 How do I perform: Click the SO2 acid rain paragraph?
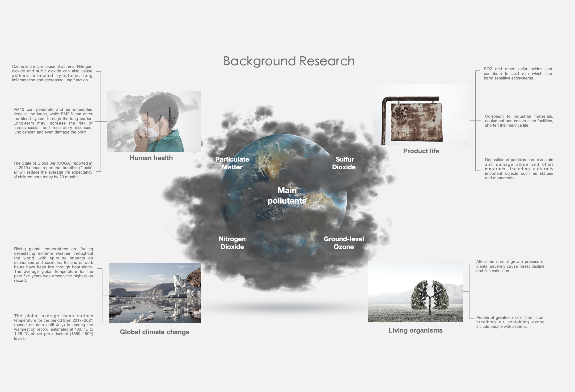pos(518,73)
